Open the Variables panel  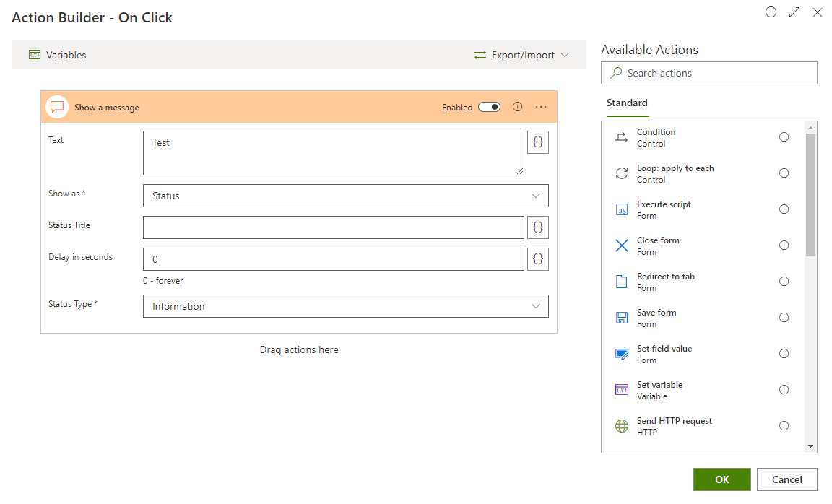pos(58,55)
